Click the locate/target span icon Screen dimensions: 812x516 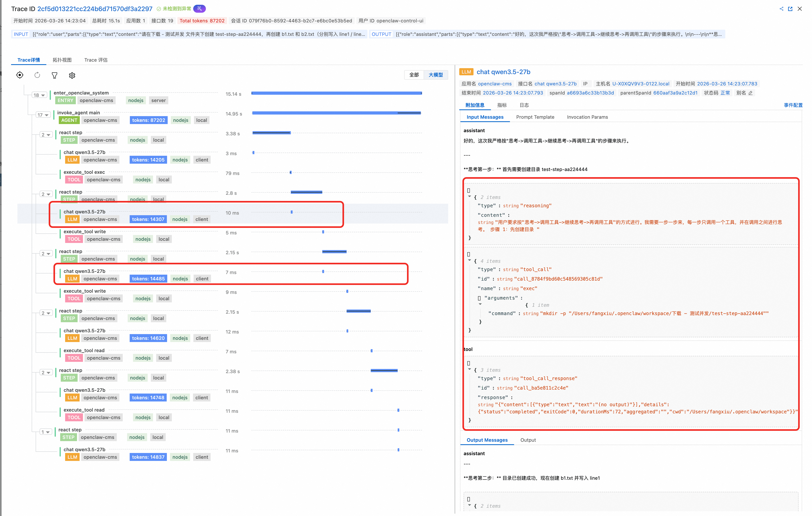point(20,75)
